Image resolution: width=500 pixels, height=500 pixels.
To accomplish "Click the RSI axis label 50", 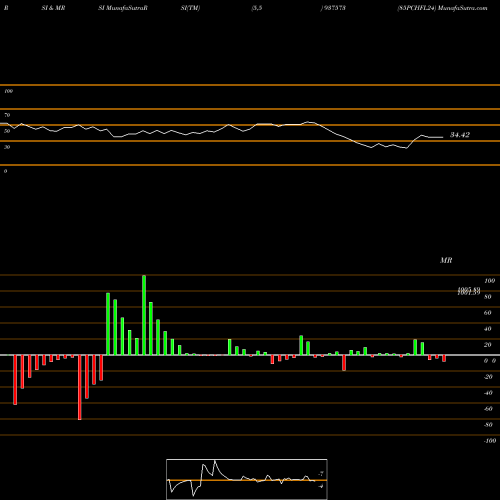I will [x=7, y=131].
